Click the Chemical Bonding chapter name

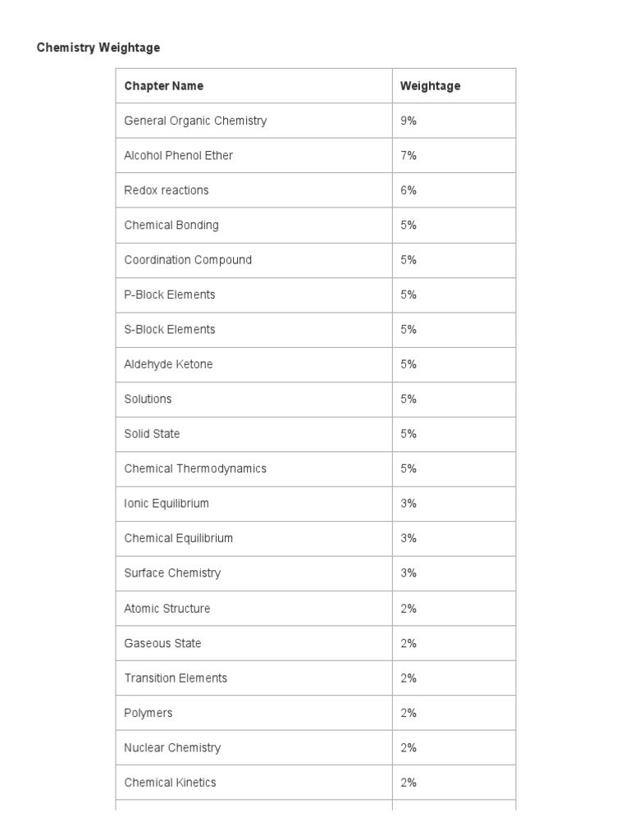(x=171, y=225)
